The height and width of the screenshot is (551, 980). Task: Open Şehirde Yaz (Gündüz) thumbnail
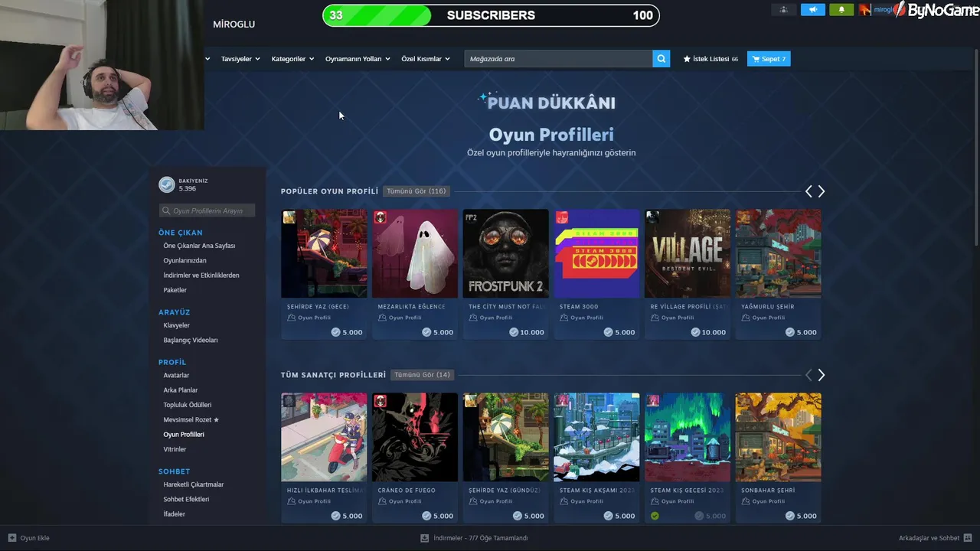506,437
